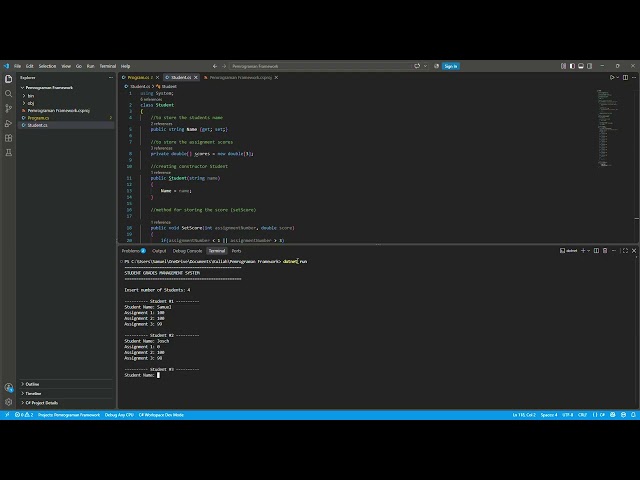Screen dimensions: 640x480
Task: Open the Help menu
Action: pos(125,66)
